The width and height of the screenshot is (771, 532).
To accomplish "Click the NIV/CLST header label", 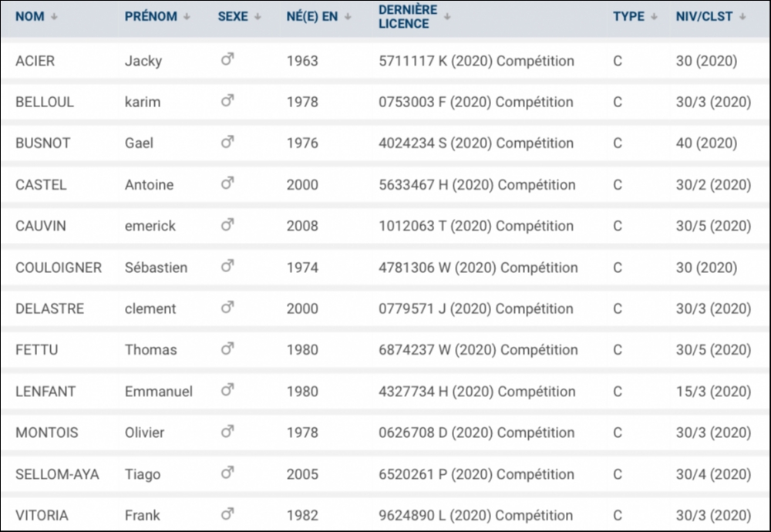I will (704, 17).
